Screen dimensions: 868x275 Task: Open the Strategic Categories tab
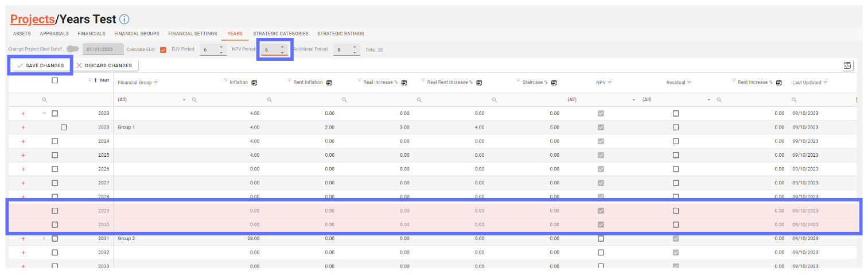click(x=281, y=34)
